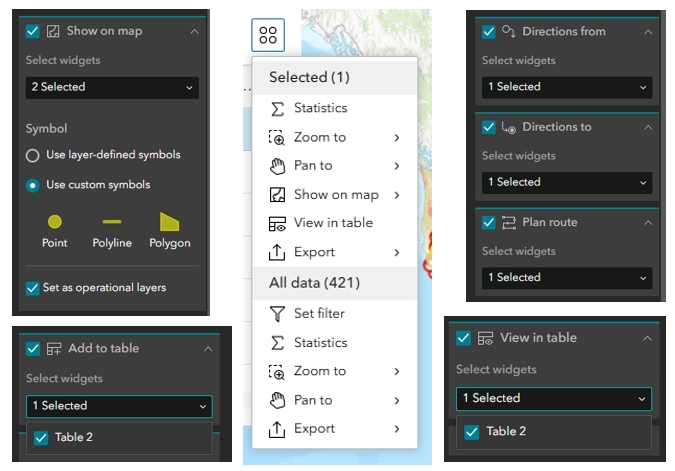Image resolution: width=675 pixels, height=471 pixels.
Task: Collapse the View in table panel chevron
Action: click(x=647, y=338)
